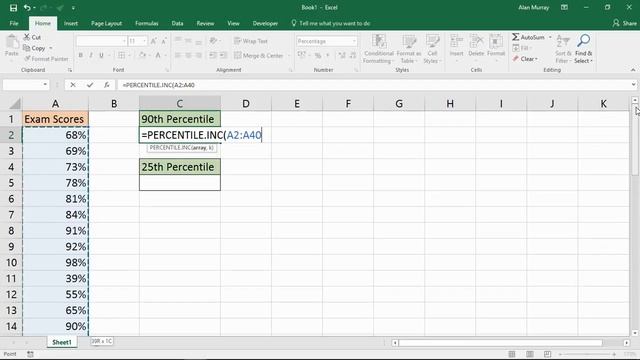Select row 12 header
This screenshot has height=360, width=640.
(11, 294)
